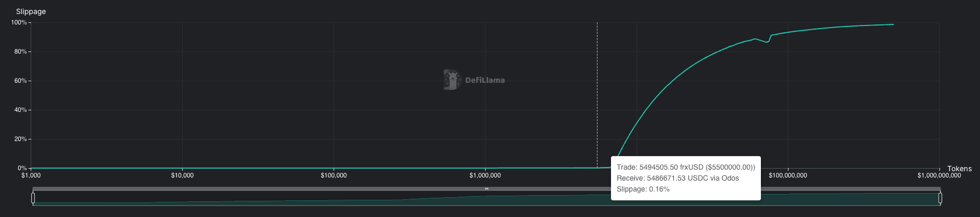
Task: Click the 60% y-axis label
Action: [20, 81]
